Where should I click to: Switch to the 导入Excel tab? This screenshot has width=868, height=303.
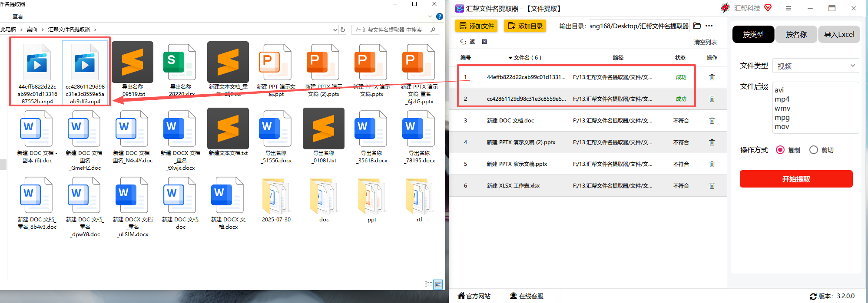click(839, 34)
